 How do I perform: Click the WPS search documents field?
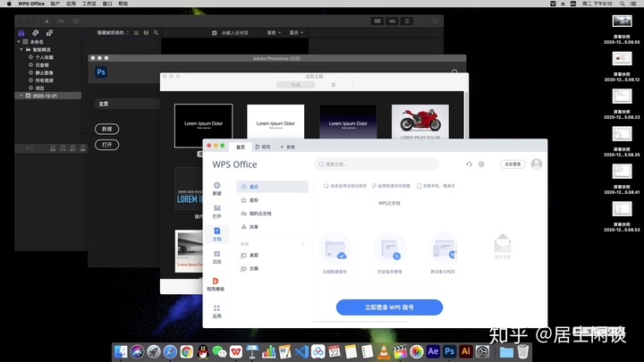[377, 164]
